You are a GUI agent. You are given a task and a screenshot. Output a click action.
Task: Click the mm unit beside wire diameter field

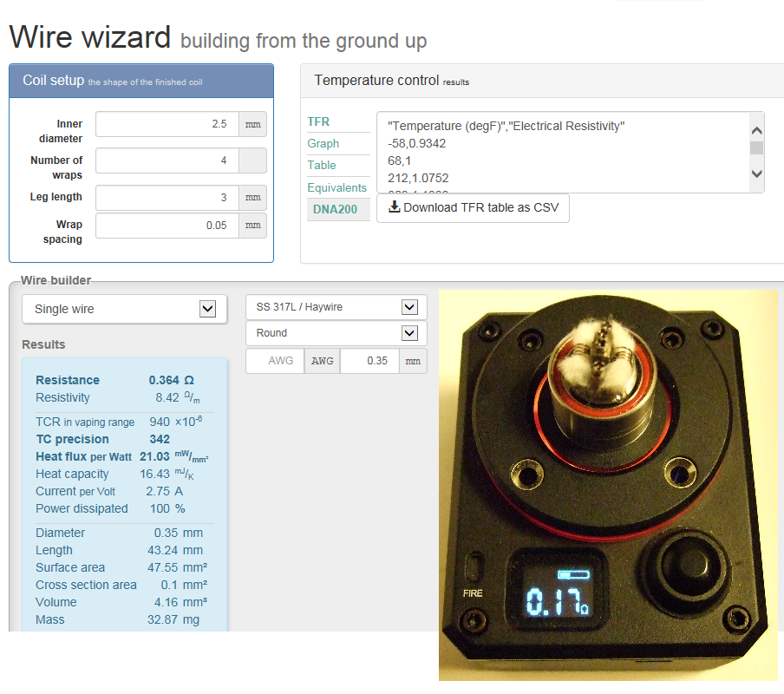pyautogui.click(x=413, y=361)
